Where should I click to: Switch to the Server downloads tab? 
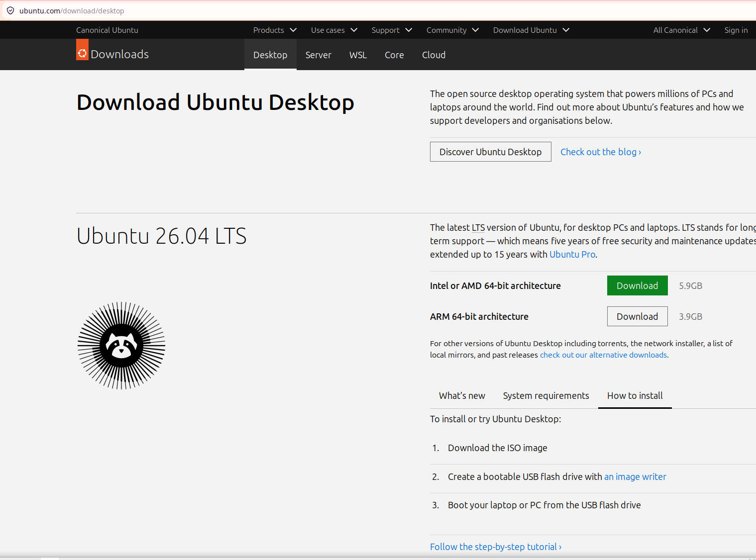pyautogui.click(x=319, y=55)
